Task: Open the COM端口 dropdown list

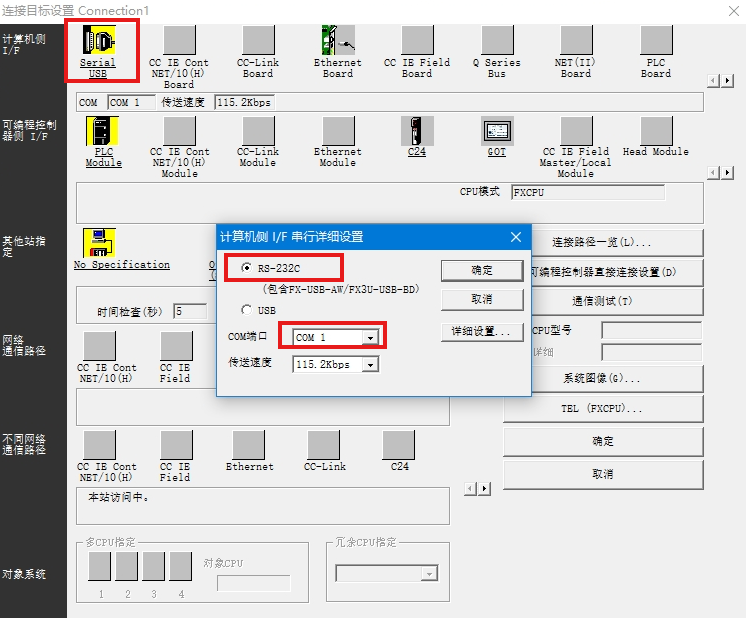Action: pyautogui.click(x=371, y=338)
